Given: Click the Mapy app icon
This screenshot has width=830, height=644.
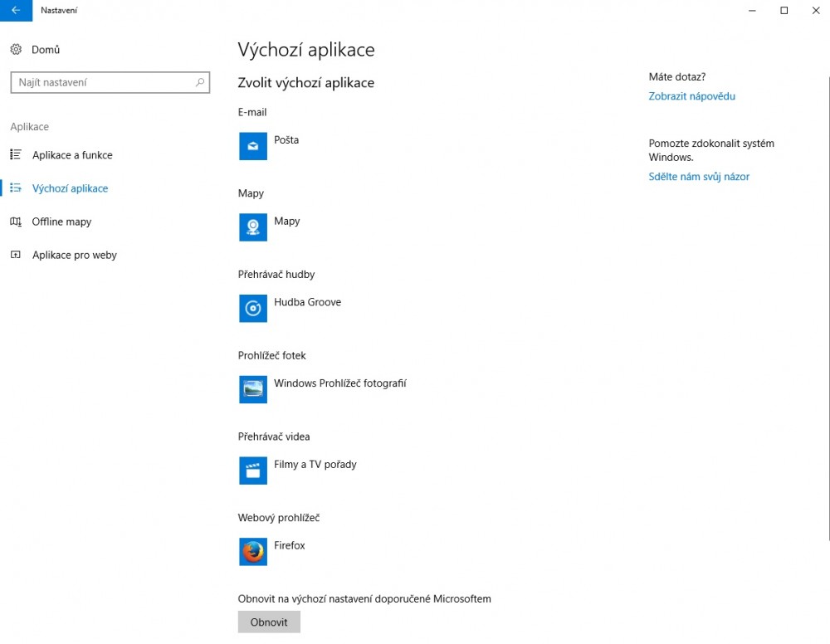Looking at the screenshot, I should click(253, 227).
